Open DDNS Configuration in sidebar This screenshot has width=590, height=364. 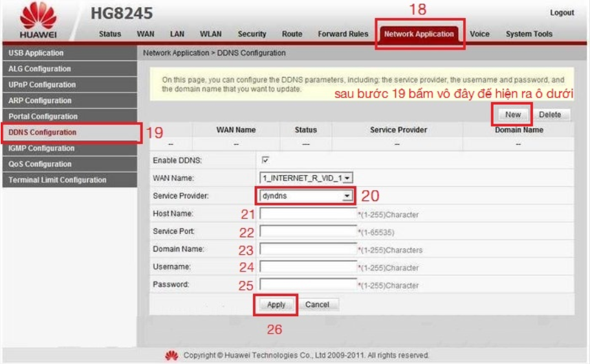[43, 133]
